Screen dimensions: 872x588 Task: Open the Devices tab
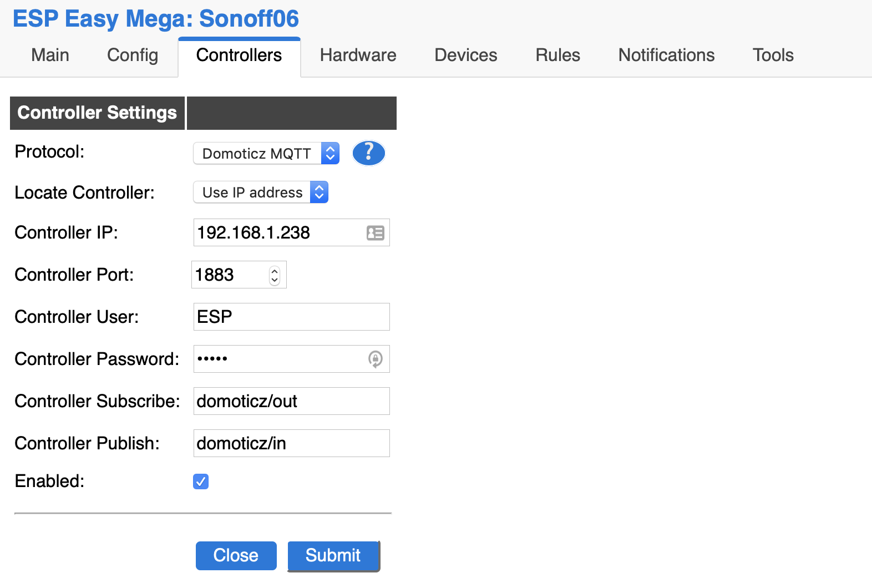coord(466,55)
